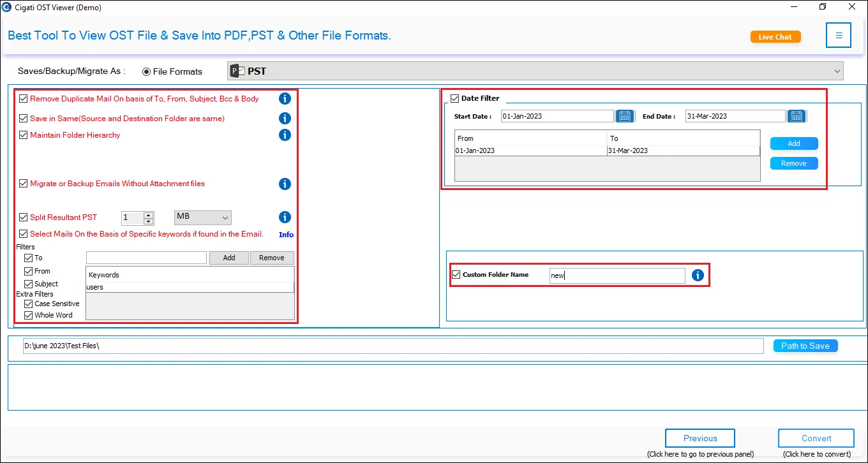Viewport: 868px width, 463px height.
Task: Open the MB size unit dropdown
Action: (203, 217)
